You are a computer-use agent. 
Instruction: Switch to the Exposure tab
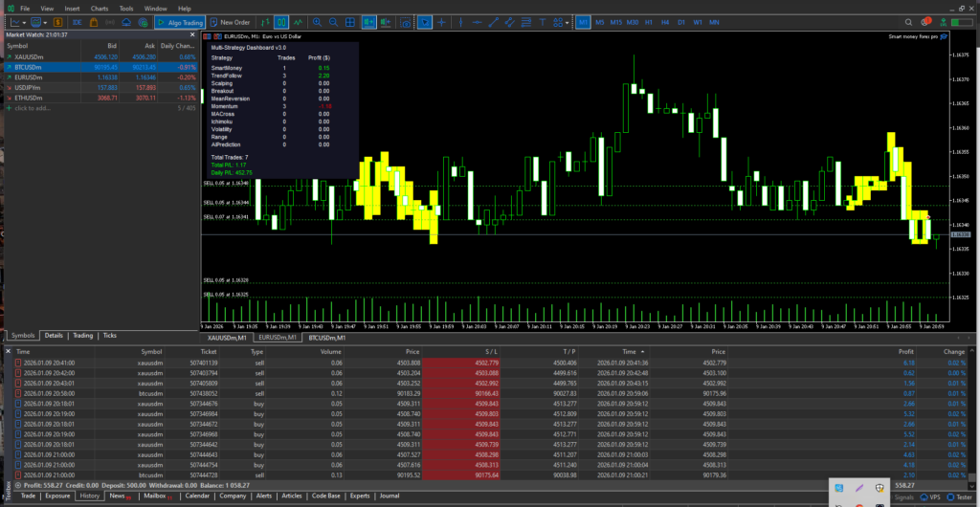57,496
